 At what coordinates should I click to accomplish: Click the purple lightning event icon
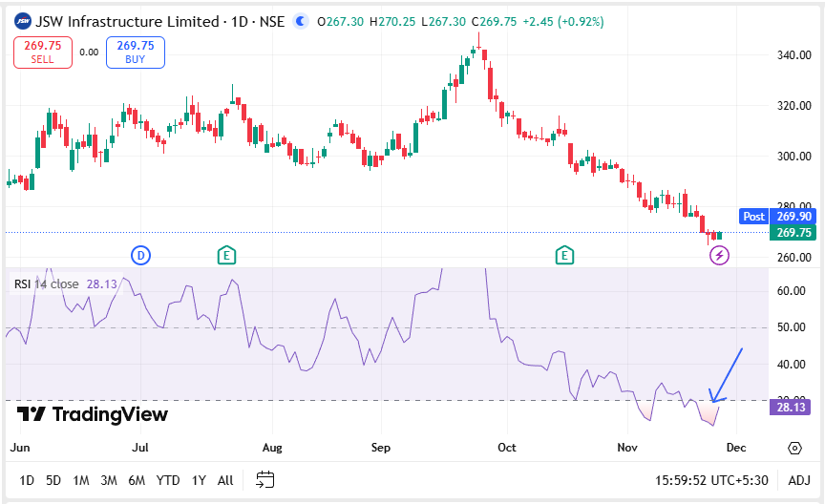pos(719,255)
